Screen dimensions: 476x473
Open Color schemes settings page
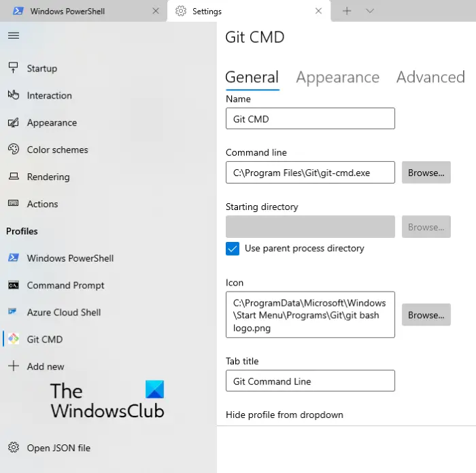pyautogui.click(x=57, y=150)
